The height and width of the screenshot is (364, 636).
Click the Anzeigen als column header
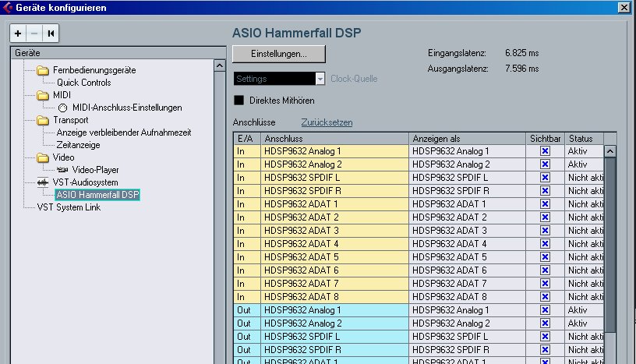point(468,139)
